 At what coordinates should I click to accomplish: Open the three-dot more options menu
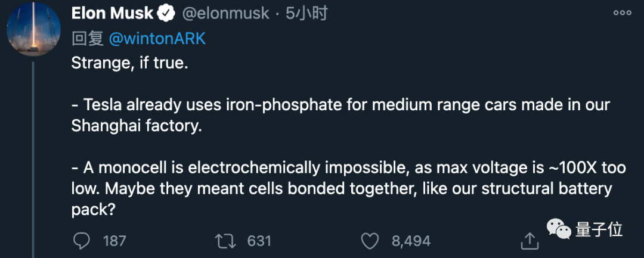[x=622, y=13]
